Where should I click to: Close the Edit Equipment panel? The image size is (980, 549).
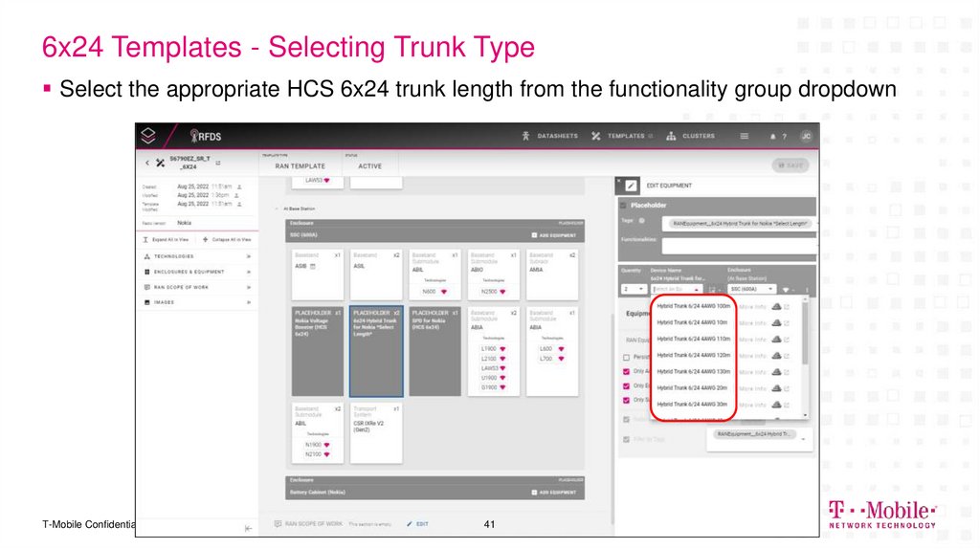619,182
